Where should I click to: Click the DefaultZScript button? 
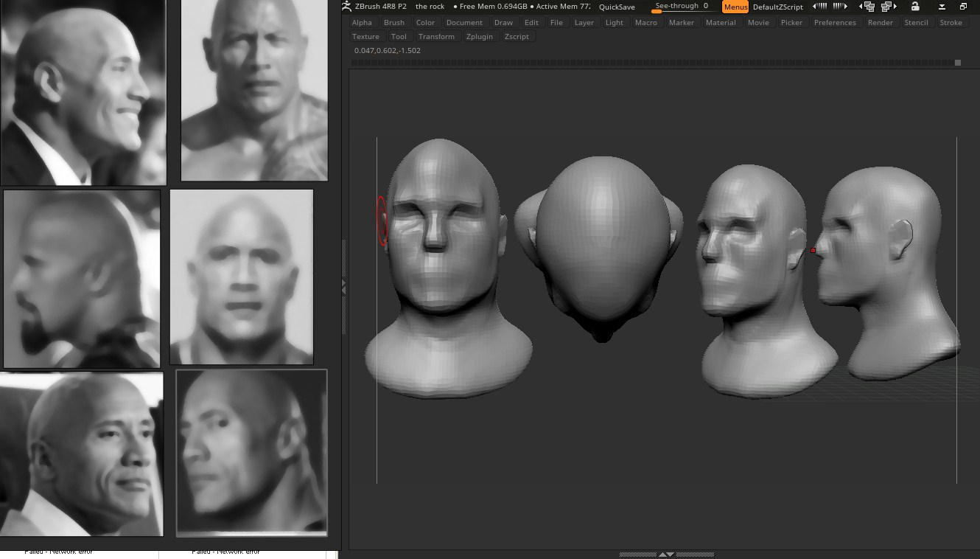[x=777, y=7]
